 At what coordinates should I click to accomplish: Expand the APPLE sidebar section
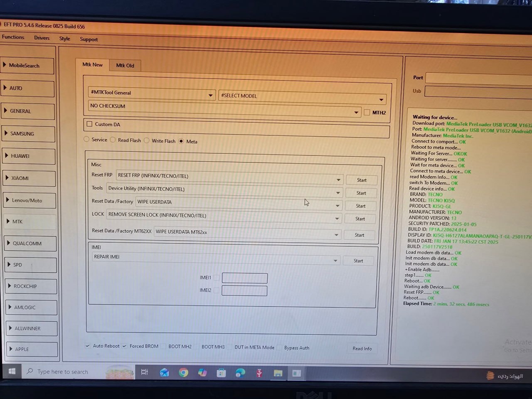[x=32, y=349]
